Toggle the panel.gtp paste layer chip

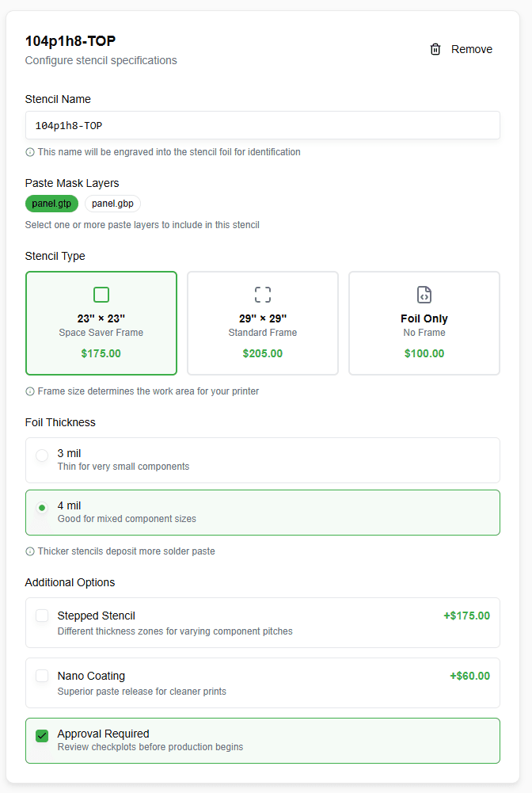[x=51, y=204]
